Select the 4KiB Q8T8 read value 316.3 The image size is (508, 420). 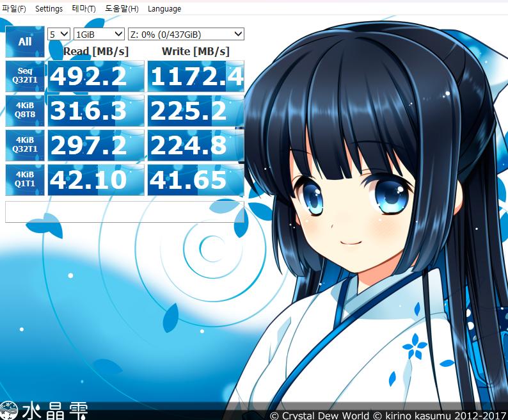point(96,111)
